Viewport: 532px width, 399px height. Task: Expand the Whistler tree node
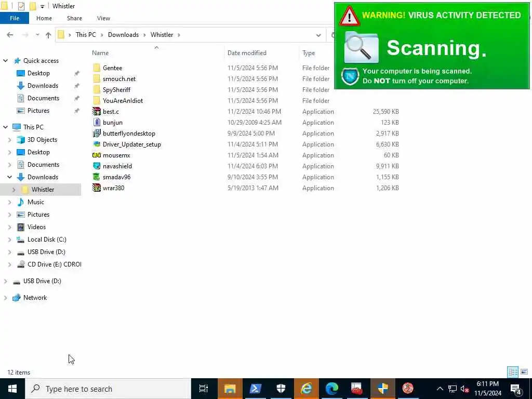coord(14,190)
